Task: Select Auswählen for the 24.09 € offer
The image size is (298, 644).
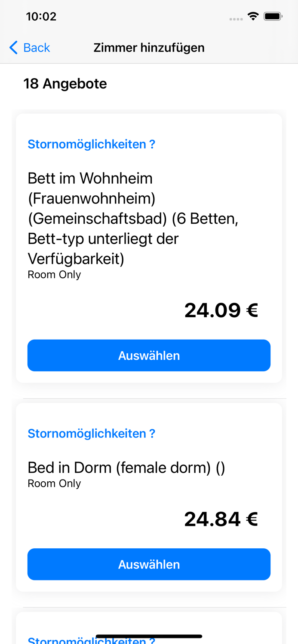Action: tap(149, 355)
